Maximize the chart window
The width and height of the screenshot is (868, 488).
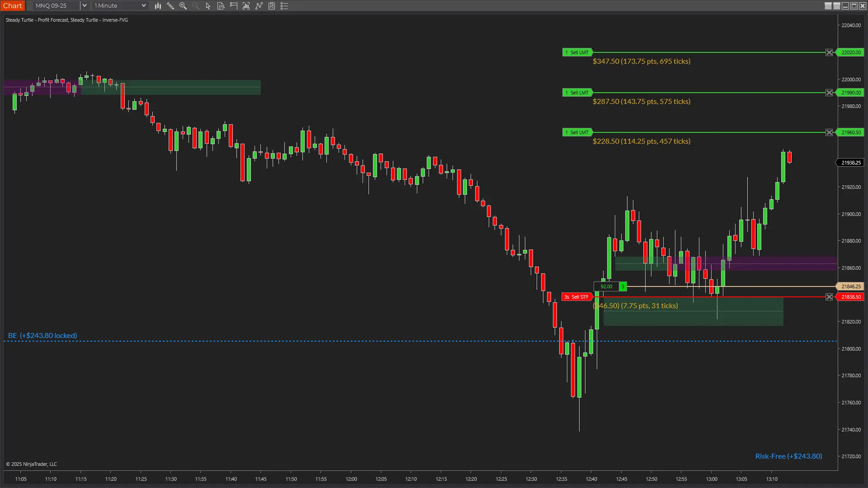(854, 6)
